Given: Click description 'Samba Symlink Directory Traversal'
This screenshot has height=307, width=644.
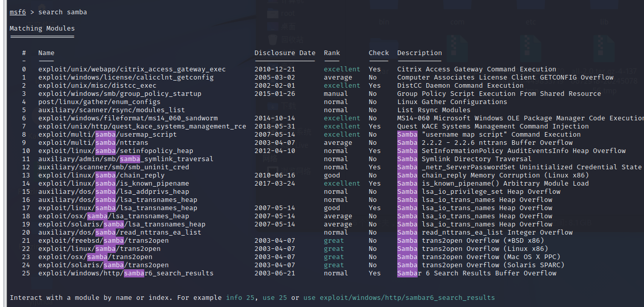Looking at the screenshot, I should tap(465, 159).
